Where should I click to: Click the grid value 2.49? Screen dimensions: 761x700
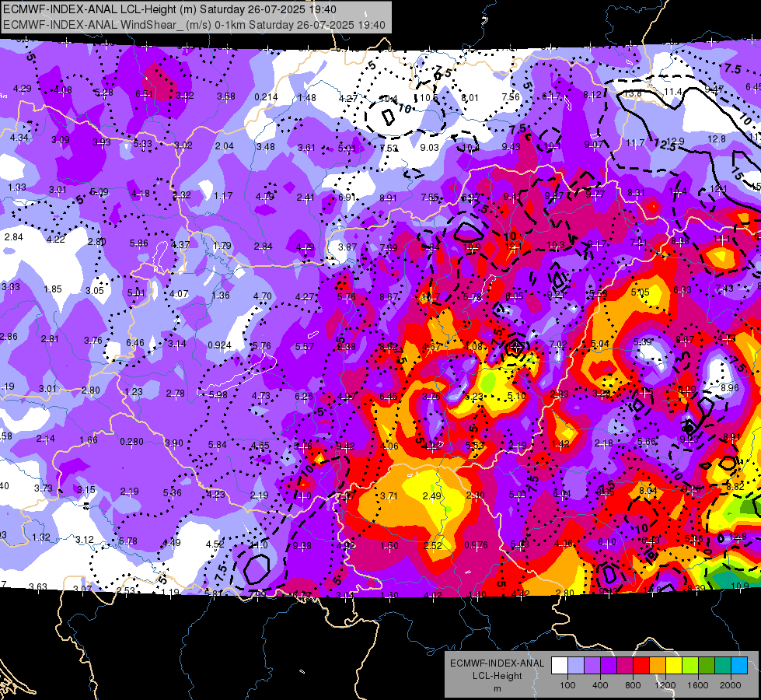coord(431,496)
